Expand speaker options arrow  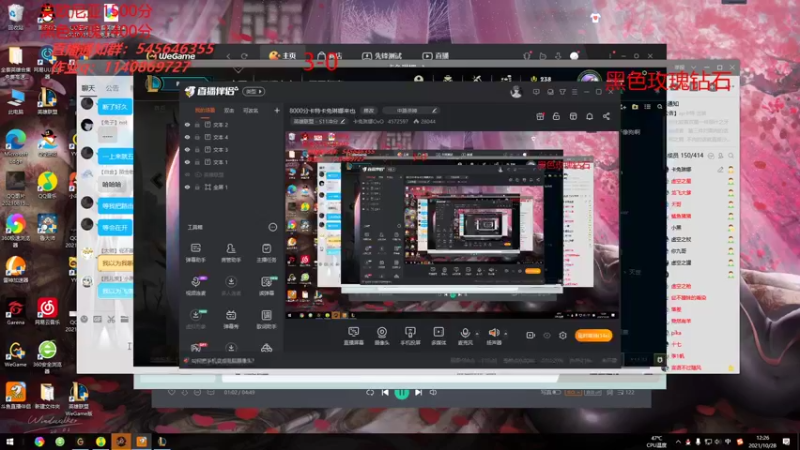pyautogui.click(x=506, y=334)
